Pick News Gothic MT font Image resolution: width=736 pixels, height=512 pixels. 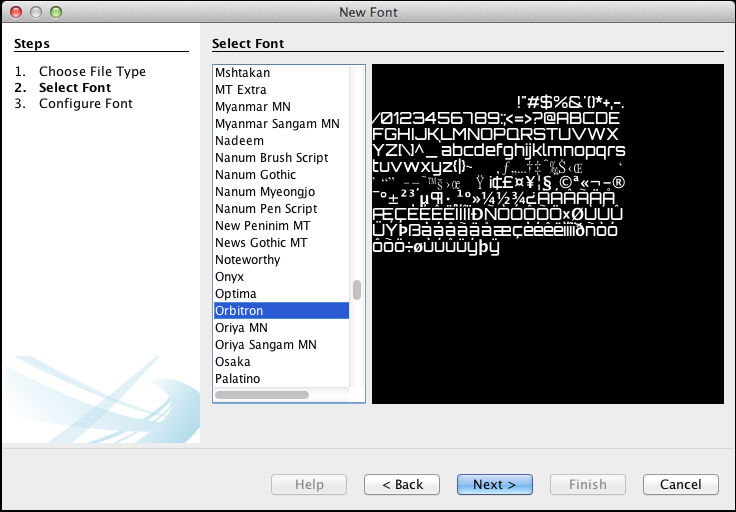(x=261, y=243)
